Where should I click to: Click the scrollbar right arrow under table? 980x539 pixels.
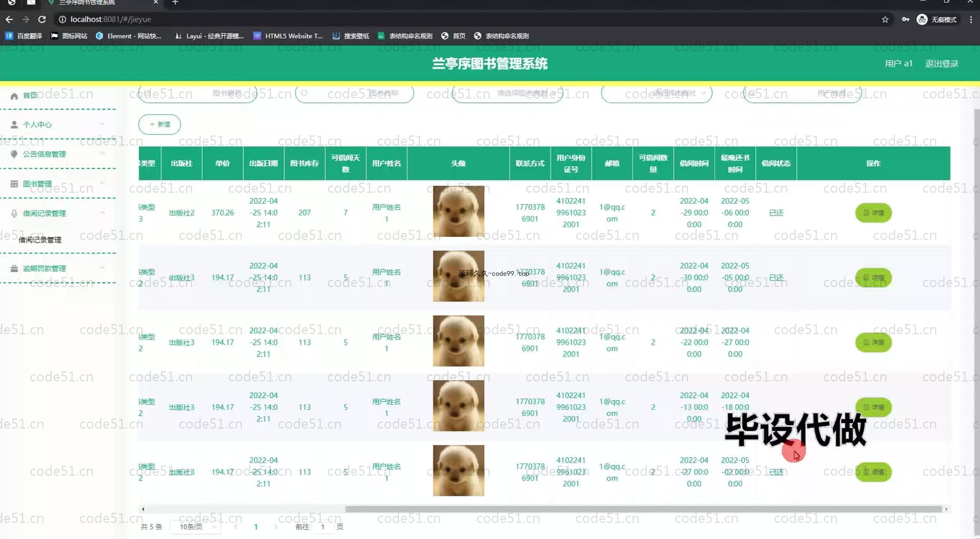click(947, 509)
